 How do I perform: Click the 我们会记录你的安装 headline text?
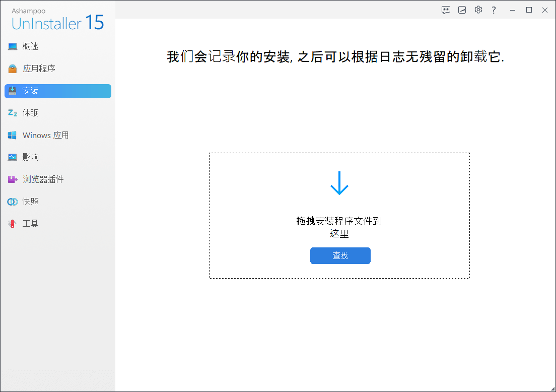(x=335, y=57)
